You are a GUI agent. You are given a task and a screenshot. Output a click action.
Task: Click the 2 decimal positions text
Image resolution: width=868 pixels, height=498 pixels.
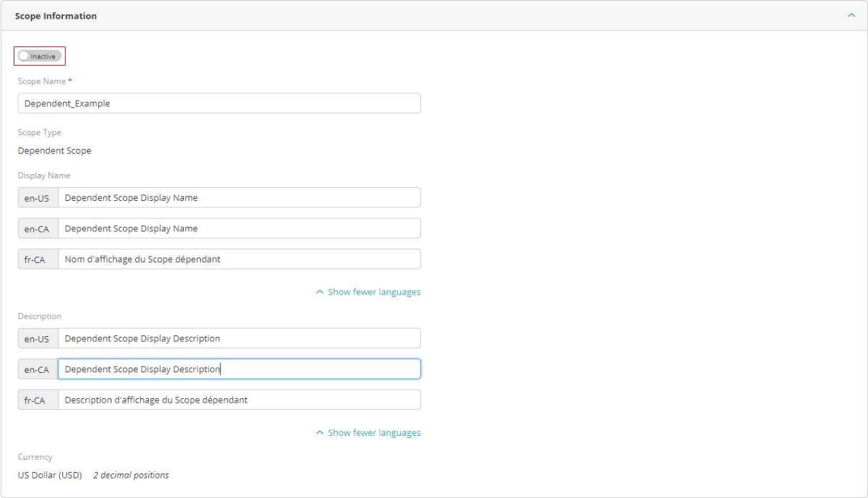tap(131, 476)
